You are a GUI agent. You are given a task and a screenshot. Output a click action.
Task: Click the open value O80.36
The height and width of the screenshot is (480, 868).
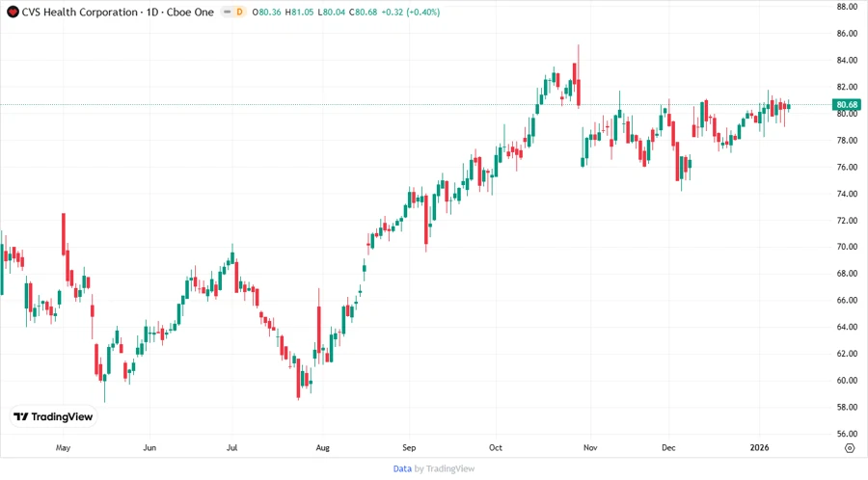[266, 13]
